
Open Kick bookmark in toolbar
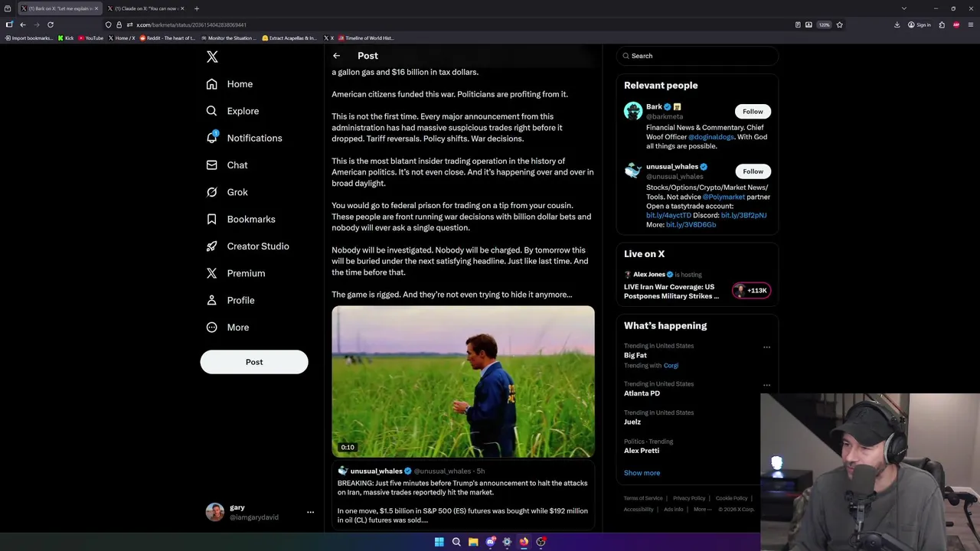coord(66,37)
